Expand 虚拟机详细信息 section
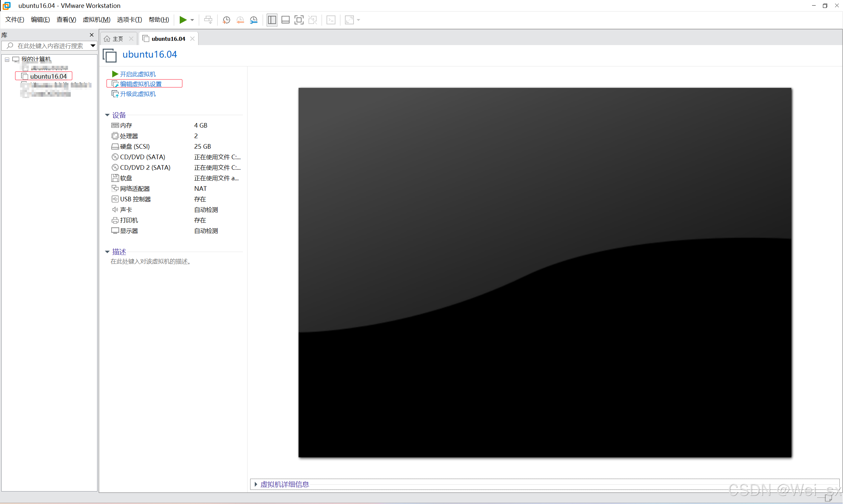 (x=256, y=484)
